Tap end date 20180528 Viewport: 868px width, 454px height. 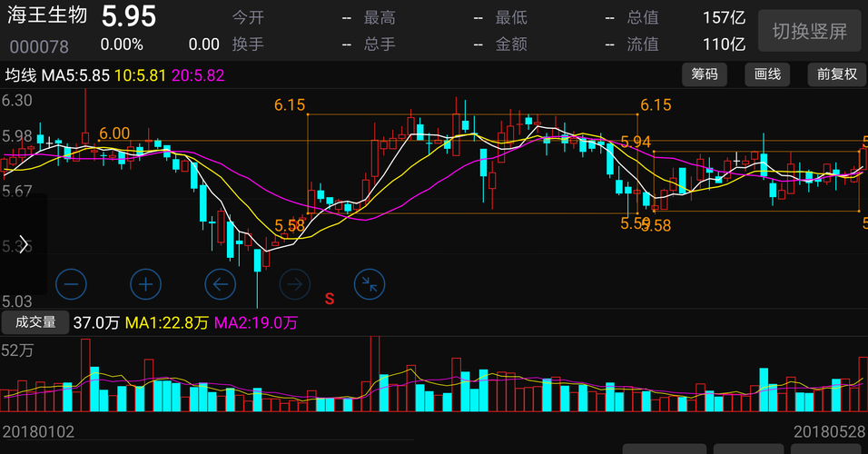pos(829,432)
